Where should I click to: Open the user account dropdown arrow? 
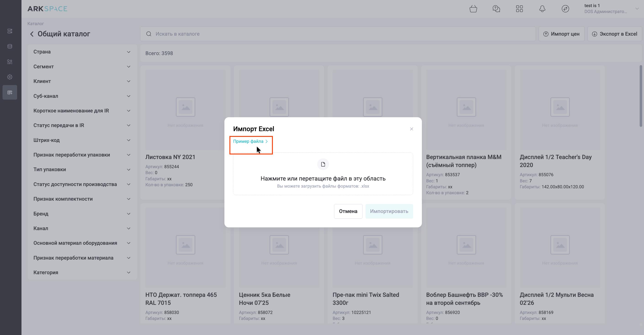point(637,9)
